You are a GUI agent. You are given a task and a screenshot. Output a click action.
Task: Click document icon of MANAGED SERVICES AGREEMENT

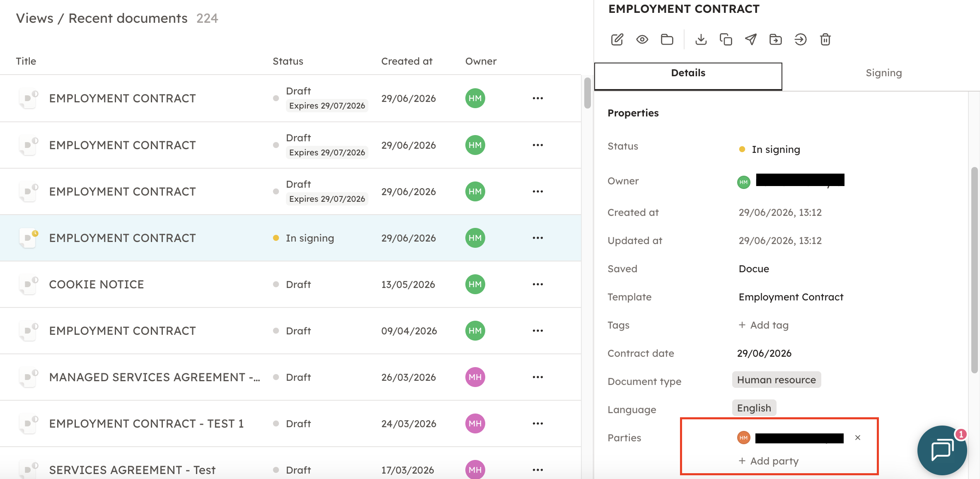29,377
